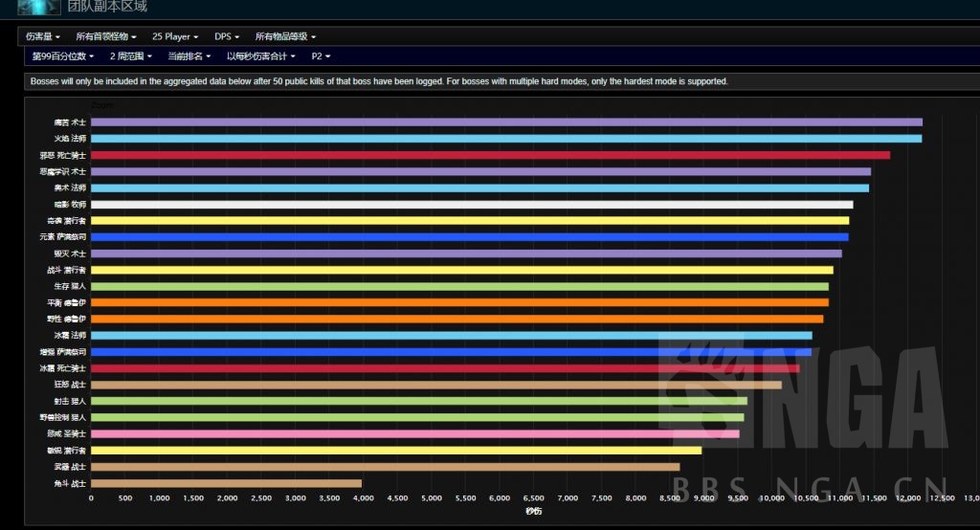Expand the 所有首领怪物 boss dropdown
Screen dimensions: 980x530
tap(105, 37)
